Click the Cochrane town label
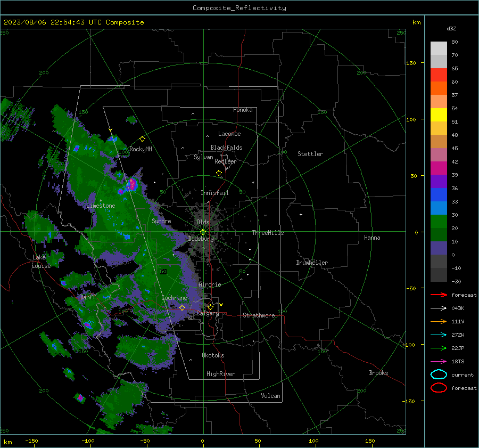The width and height of the screenshot is (479, 448). (x=174, y=298)
